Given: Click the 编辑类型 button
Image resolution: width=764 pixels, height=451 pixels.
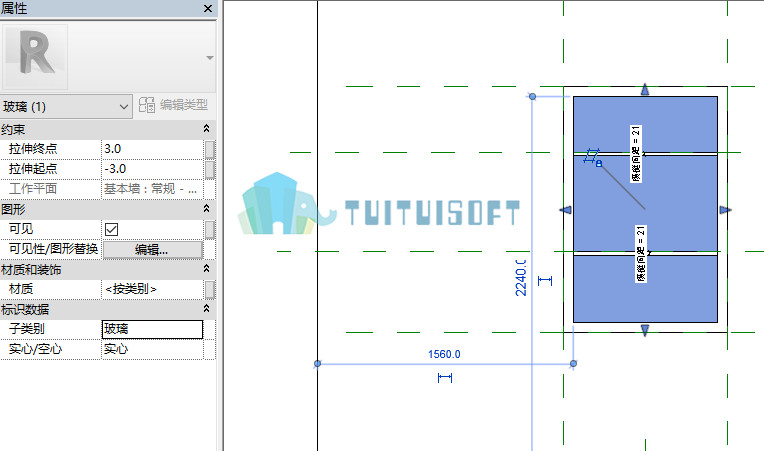Looking at the screenshot, I should (173, 105).
